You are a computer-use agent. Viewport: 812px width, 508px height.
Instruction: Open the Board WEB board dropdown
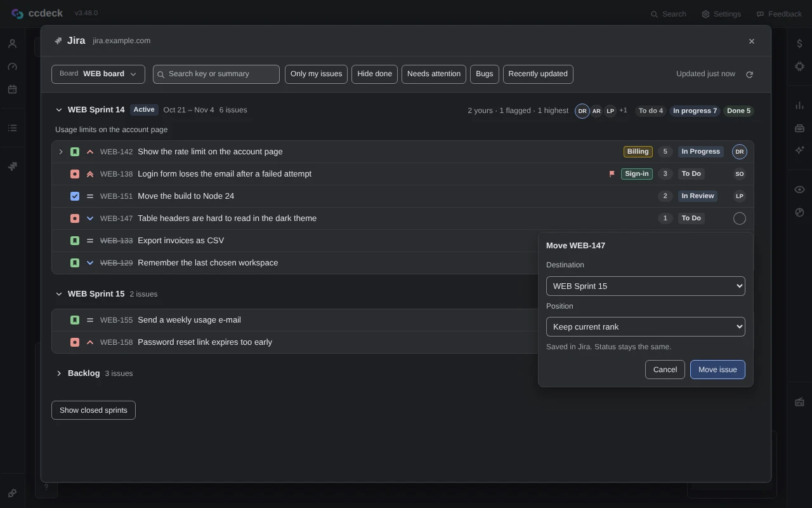pyautogui.click(x=98, y=74)
